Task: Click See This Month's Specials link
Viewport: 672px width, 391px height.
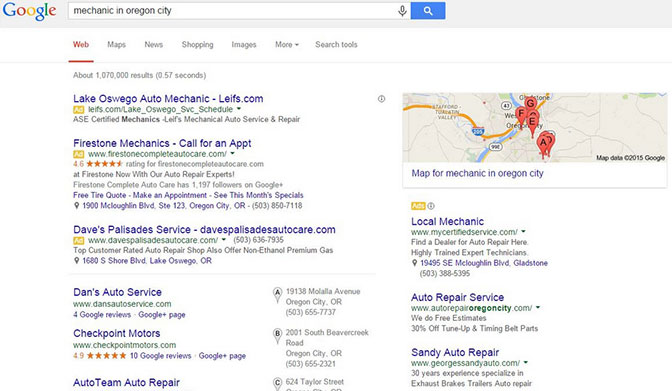Action: click(x=258, y=195)
